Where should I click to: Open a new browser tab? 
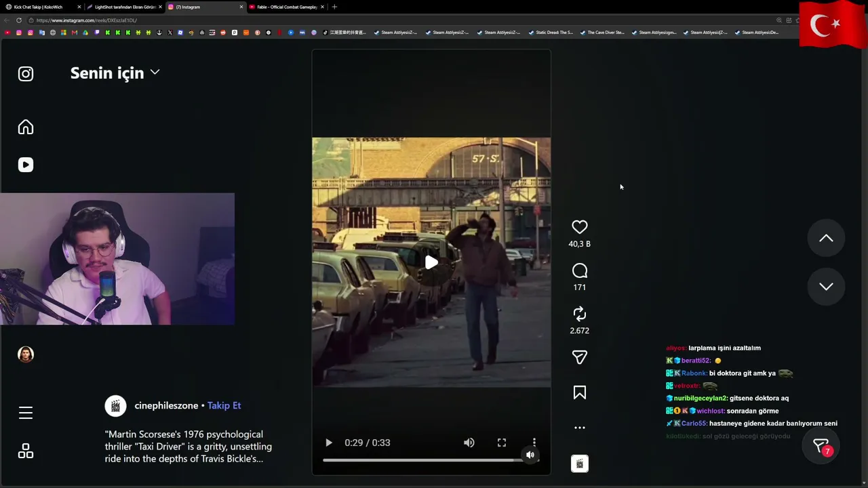tap(334, 7)
